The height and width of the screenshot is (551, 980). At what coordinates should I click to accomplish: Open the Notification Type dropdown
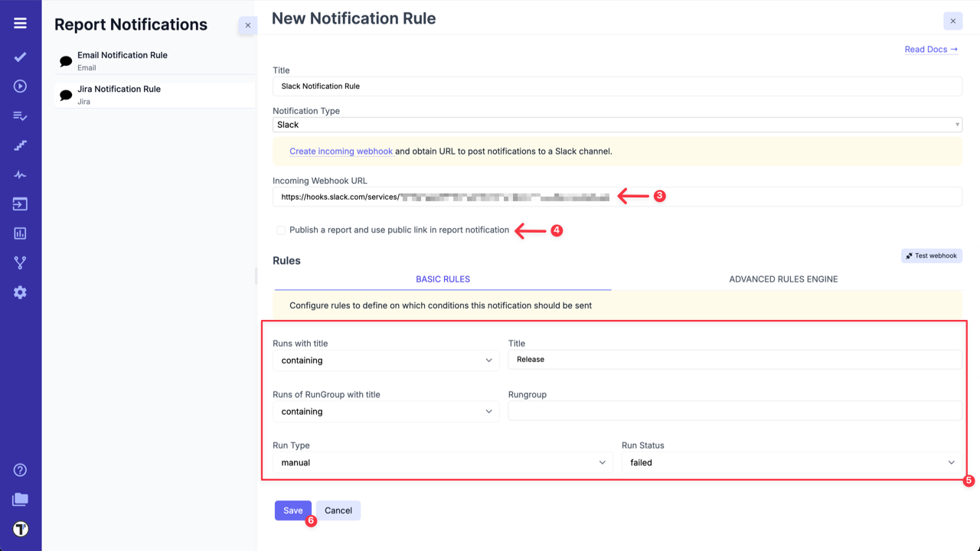point(617,124)
